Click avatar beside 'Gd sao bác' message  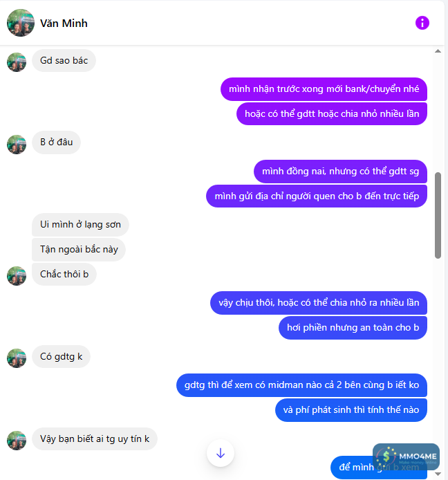pyautogui.click(x=17, y=62)
